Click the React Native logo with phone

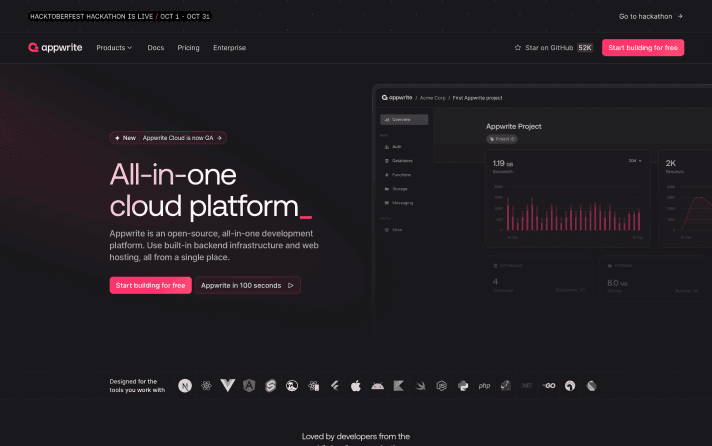click(313, 386)
